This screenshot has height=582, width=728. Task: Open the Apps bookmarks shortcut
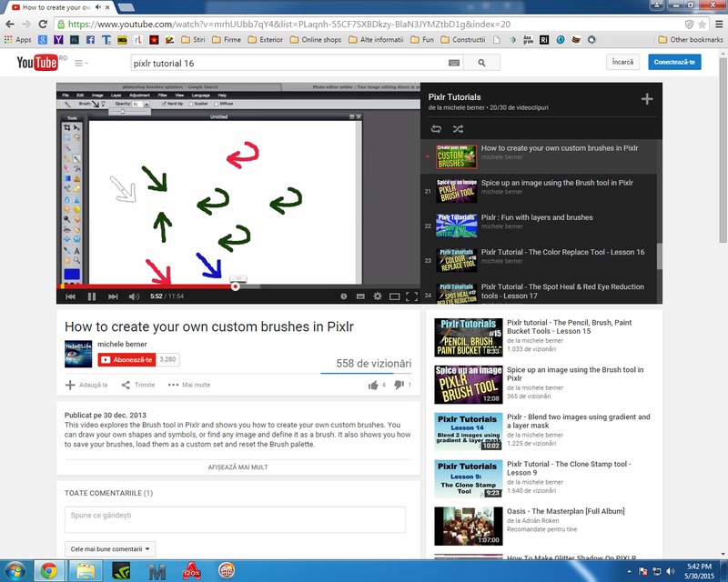point(17,40)
